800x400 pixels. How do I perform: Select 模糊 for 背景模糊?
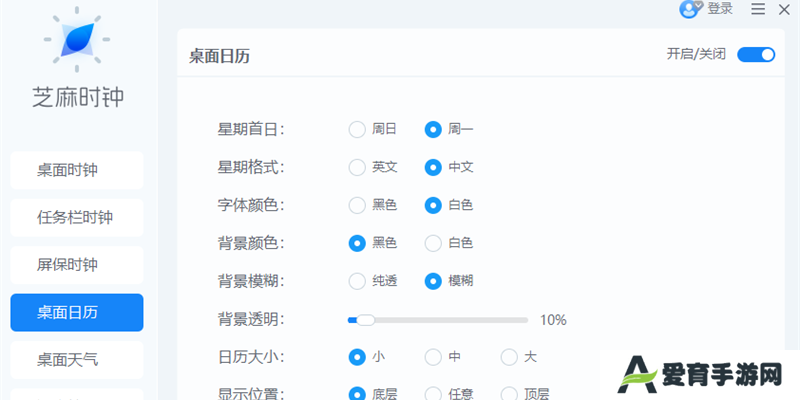433,281
